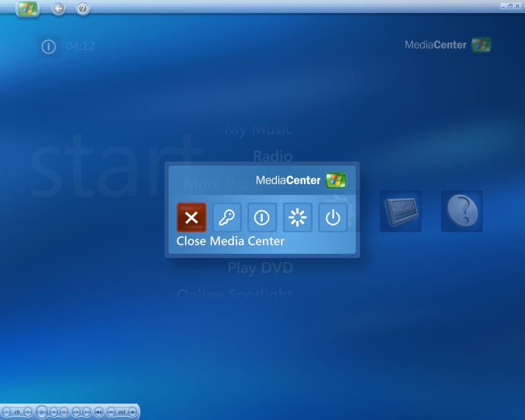This screenshot has height=420, width=525.
Task: Go back with the top arrow button
Action: [58, 8]
